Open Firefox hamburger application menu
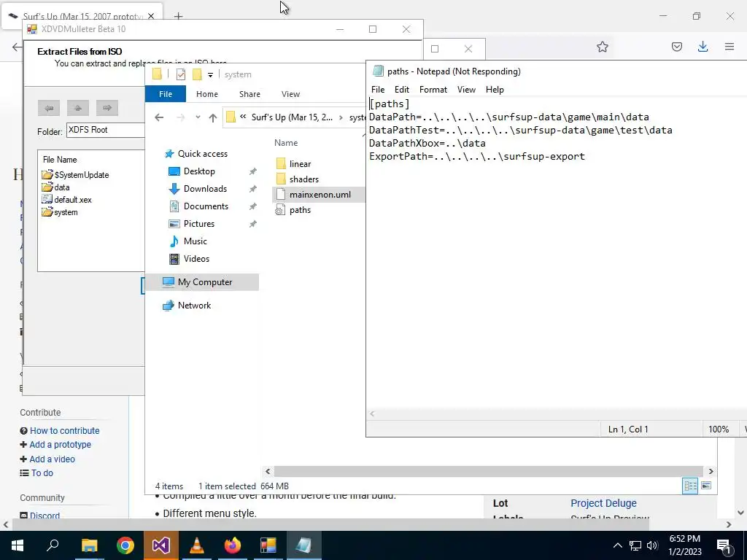747x560 pixels. click(729, 47)
